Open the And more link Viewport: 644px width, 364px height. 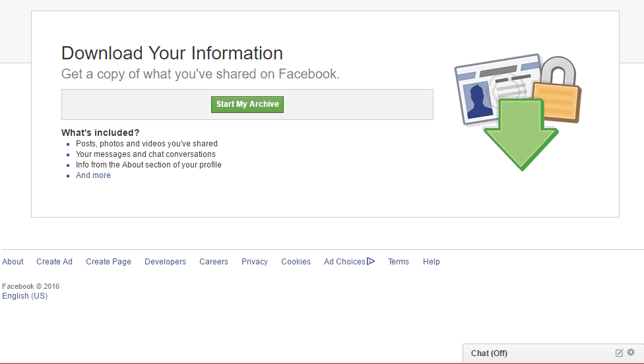tap(93, 175)
